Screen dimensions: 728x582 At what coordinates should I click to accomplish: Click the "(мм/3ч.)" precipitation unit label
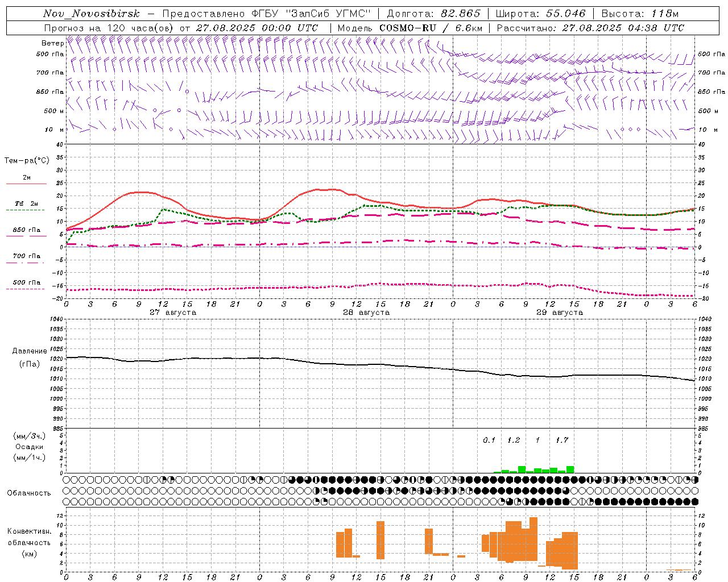(x=30, y=436)
